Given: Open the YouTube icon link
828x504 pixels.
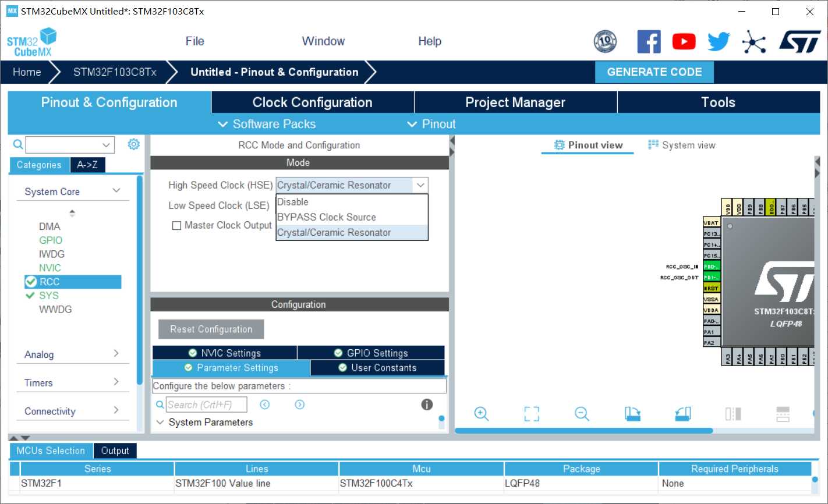Looking at the screenshot, I should tap(684, 41).
